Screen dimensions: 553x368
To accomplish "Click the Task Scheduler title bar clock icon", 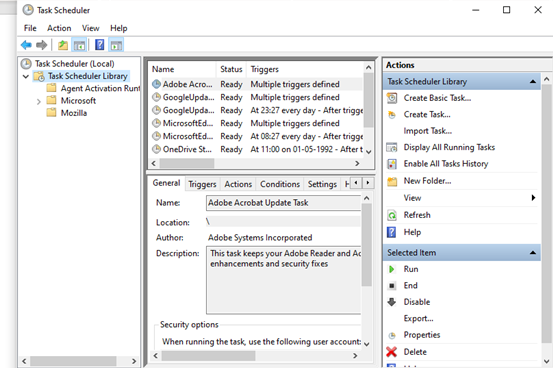I will point(28,10).
